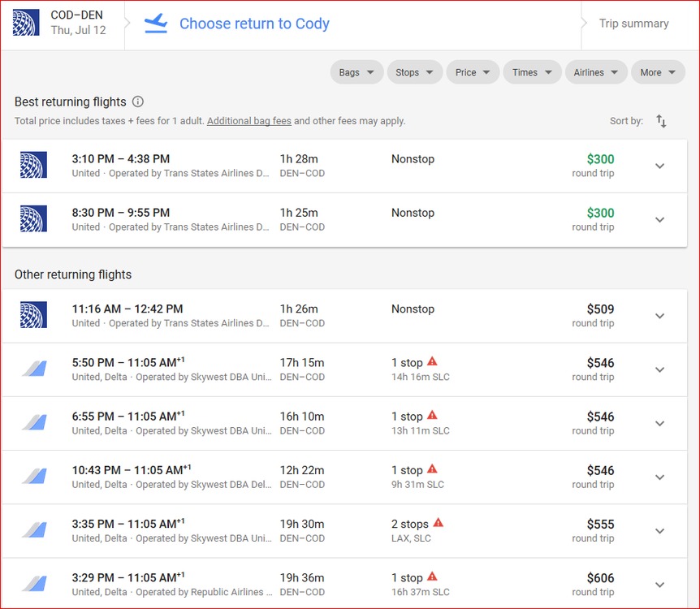Open the Stops filter dropdown

coord(414,72)
